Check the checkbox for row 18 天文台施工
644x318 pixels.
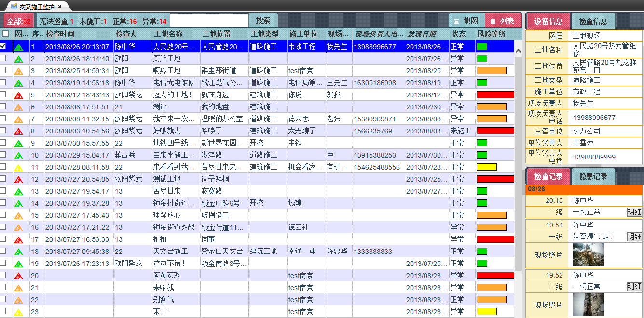3,251
